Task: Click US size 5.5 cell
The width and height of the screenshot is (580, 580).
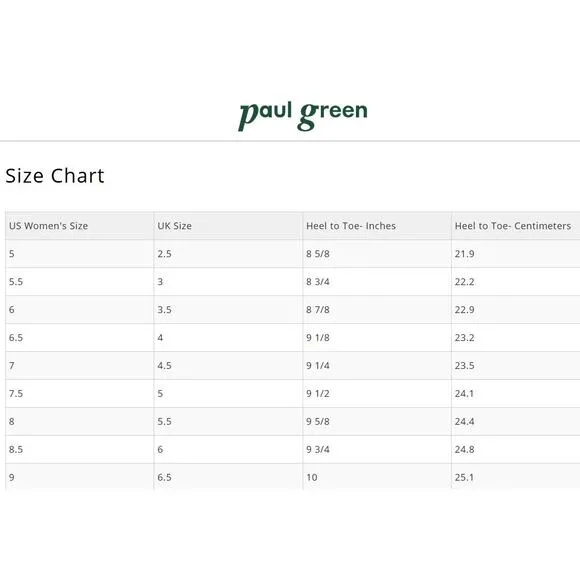Action: point(80,281)
